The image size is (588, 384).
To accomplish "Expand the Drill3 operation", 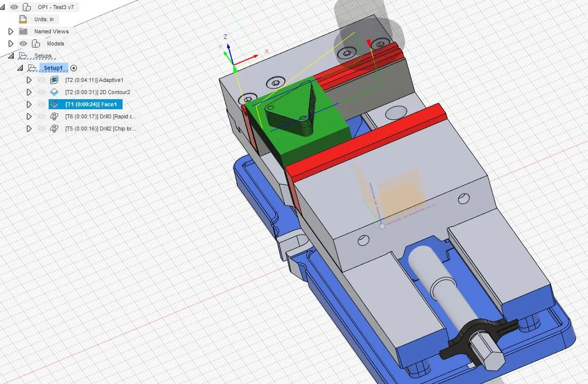I will click(x=29, y=116).
